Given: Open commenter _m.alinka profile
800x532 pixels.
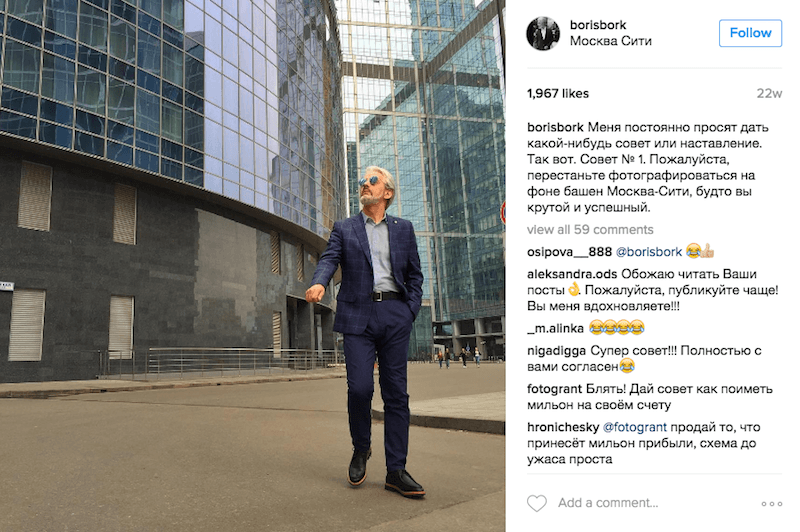Looking at the screenshot, I should point(555,328).
